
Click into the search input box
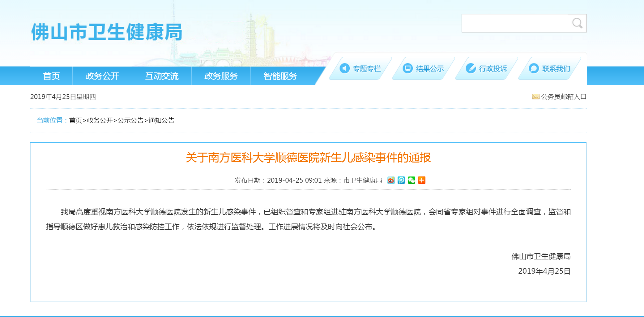coord(515,23)
